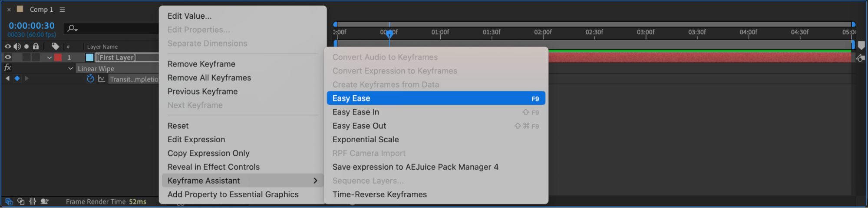The image size is (868, 208).
Task: Click the comp marker bin icon
Action: tap(861, 45)
